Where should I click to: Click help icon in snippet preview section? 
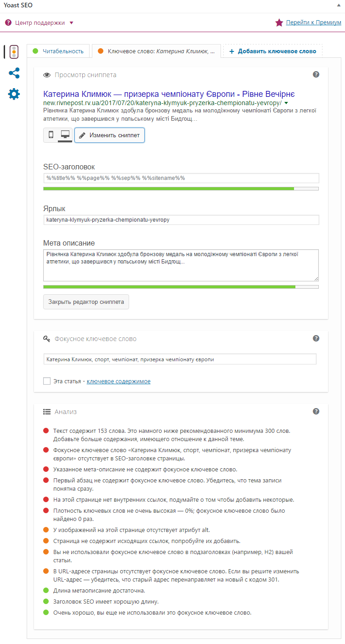click(x=316, y=74)
